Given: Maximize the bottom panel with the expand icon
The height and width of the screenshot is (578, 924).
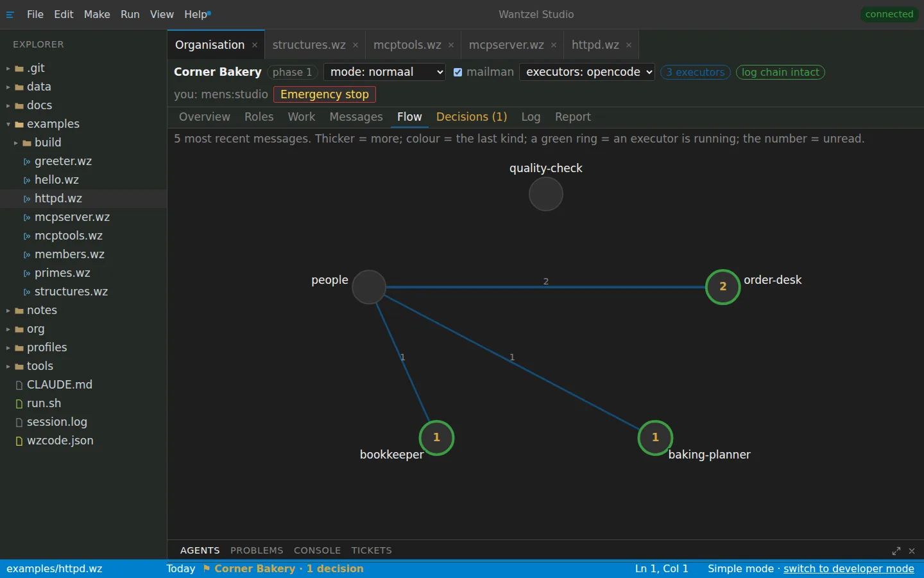Looking at the screenshot, I should [896, 551].
